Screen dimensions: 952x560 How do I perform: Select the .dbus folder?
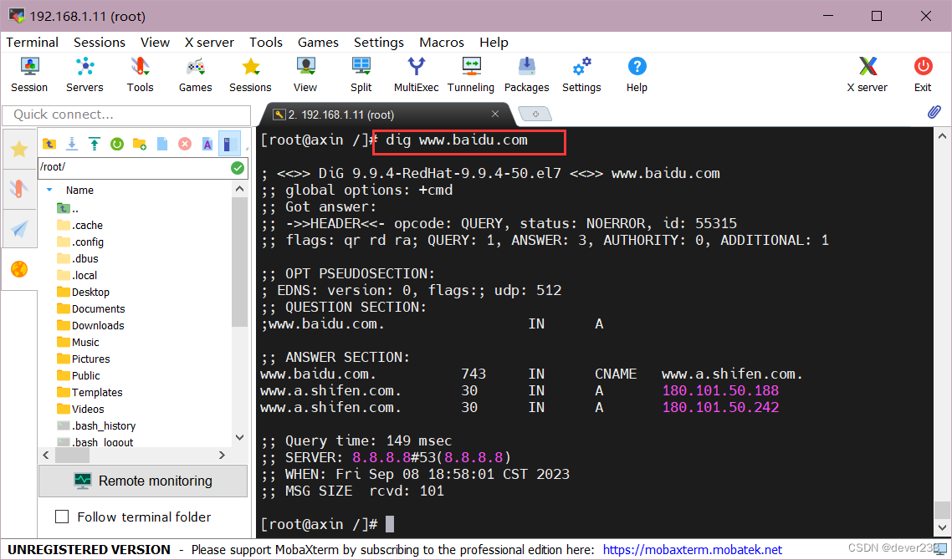point(78,258)
